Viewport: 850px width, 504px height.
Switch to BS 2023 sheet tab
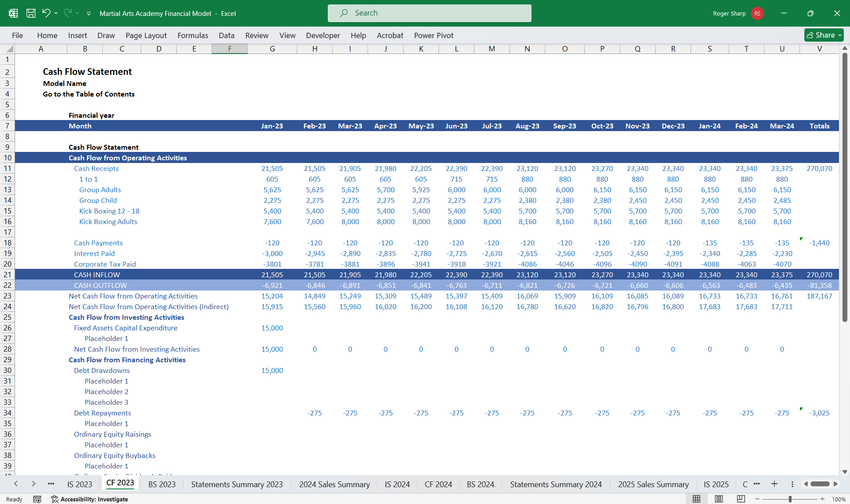tap(162, 485)
